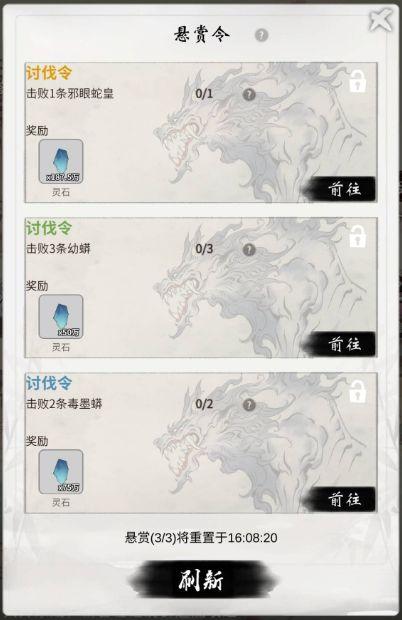Go to 毒墨蟒 bounty via 前往 button
Image resolution: width=402 pixels, height=620 pixels.
pyautogui.click(x=341, y=499)
